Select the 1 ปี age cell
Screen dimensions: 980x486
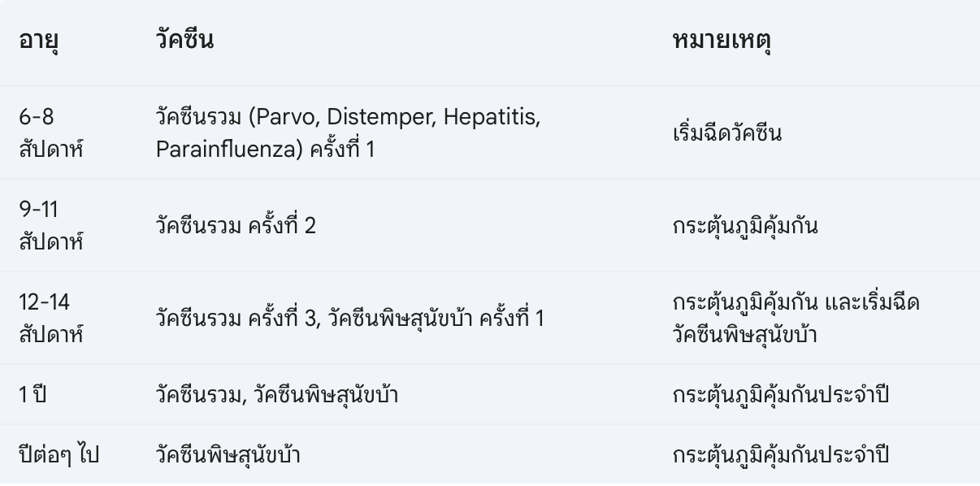pyautogui.click(x=33, y=395)
